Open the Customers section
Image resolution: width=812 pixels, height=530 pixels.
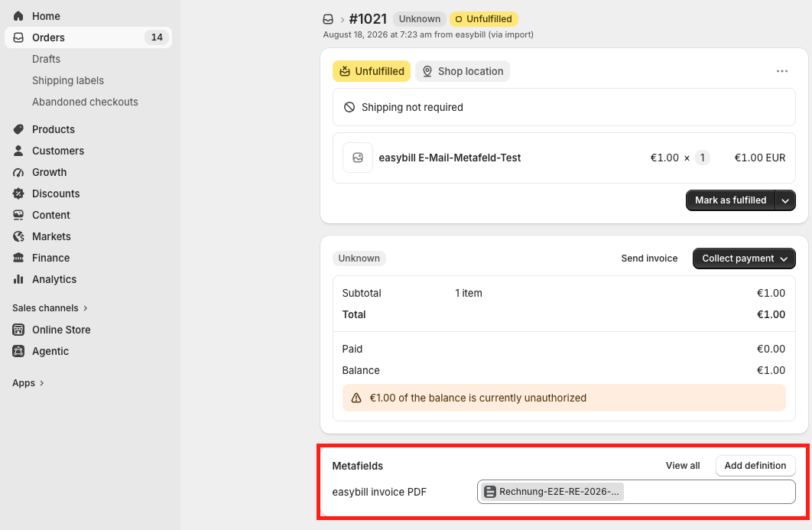pos(88,151)
